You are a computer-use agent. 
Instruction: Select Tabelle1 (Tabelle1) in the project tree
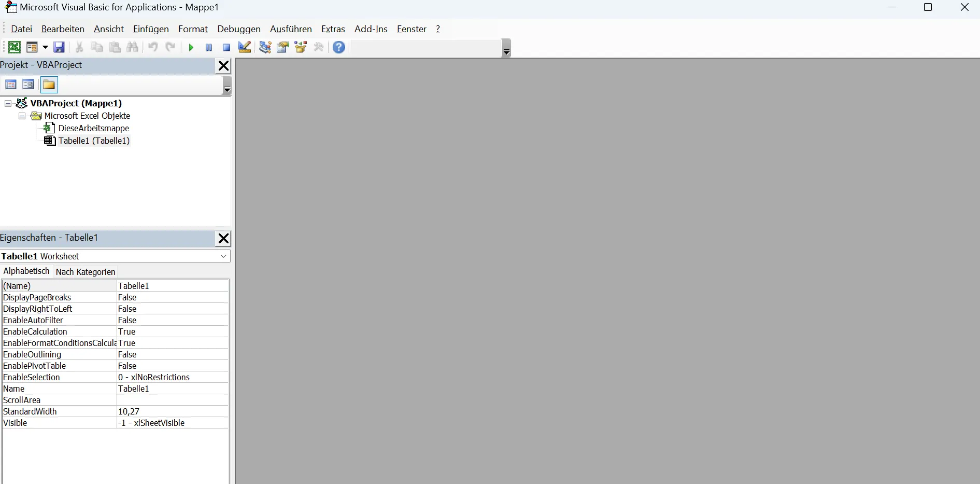[x=94, y=141]
